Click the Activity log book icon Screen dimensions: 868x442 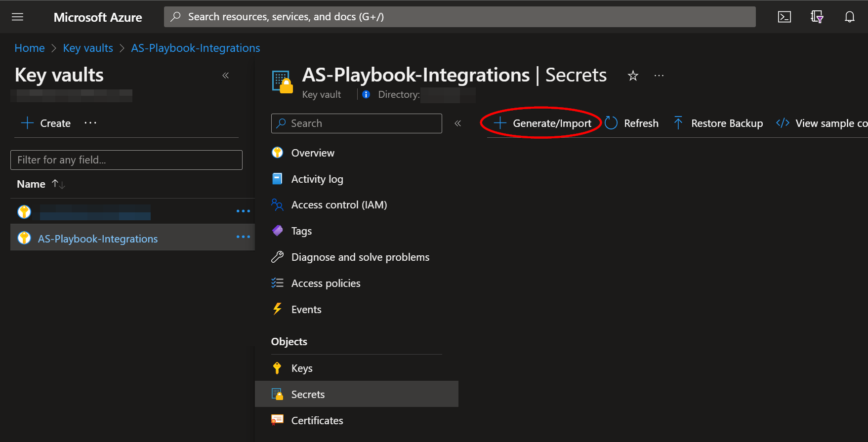278,179
